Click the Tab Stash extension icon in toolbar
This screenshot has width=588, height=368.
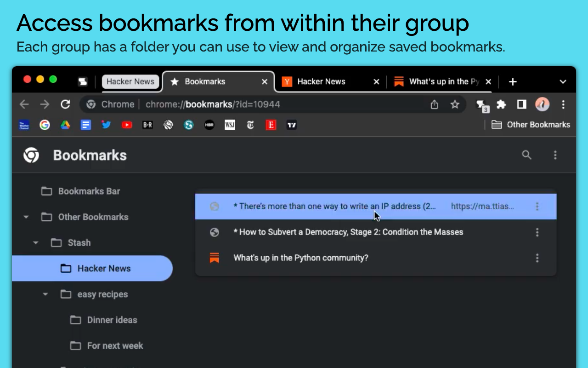pyautogui.click(x=481, y=105)
